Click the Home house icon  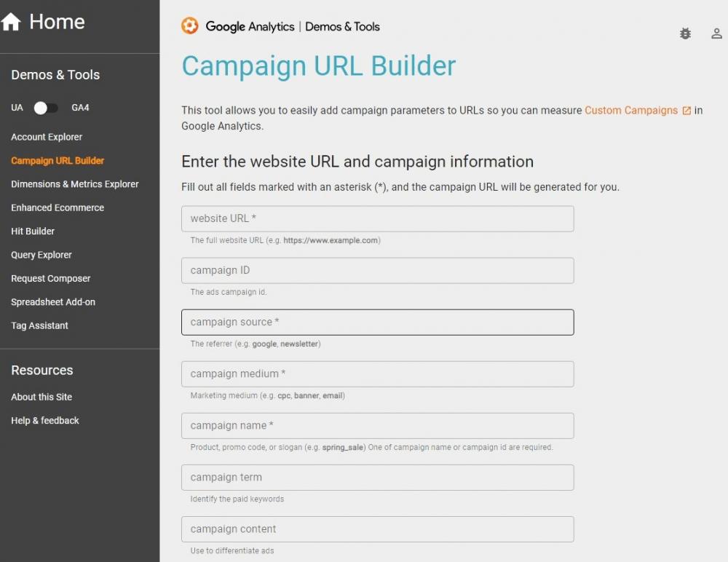[12, 22]
